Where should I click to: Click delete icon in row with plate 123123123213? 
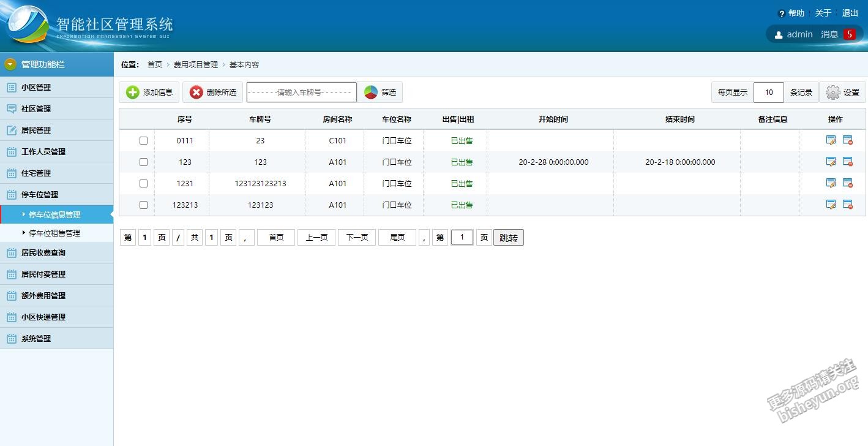click(x=848, y=183)
